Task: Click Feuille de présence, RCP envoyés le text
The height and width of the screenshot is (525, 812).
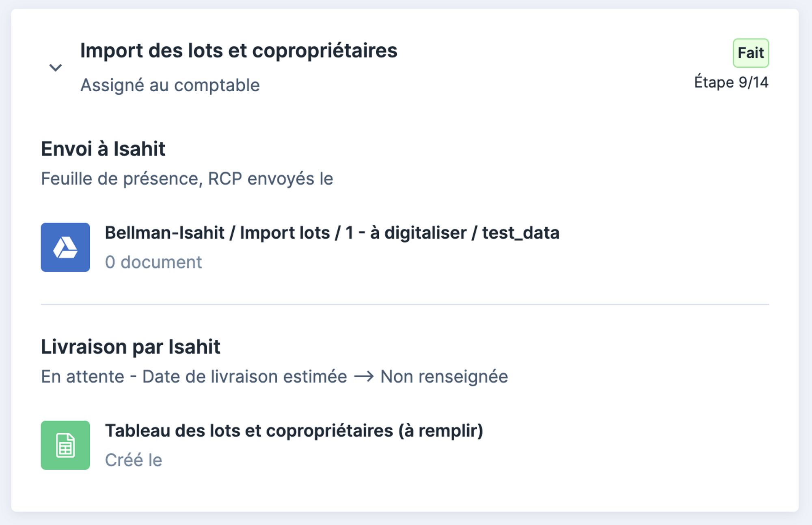Action: click(187, 179)
